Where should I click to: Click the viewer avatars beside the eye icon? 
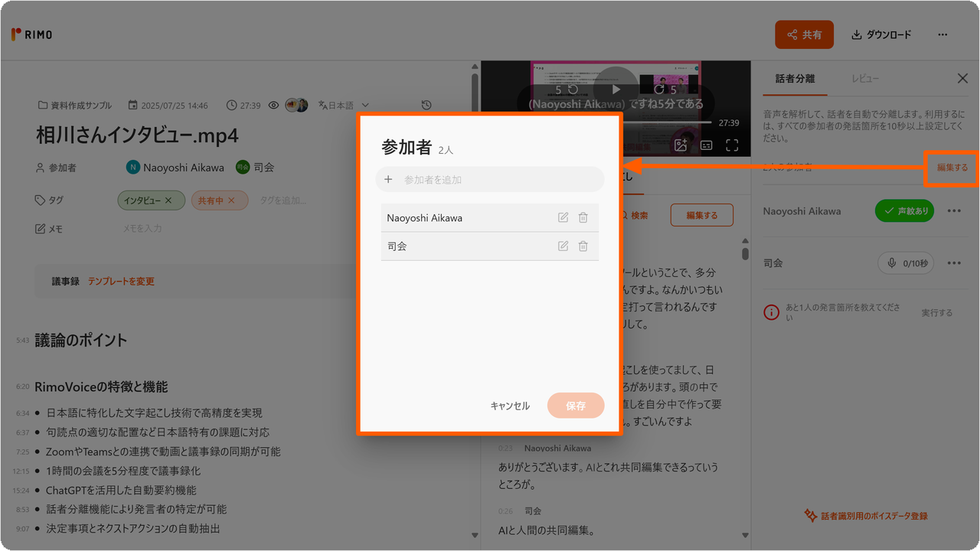(296, 105)
